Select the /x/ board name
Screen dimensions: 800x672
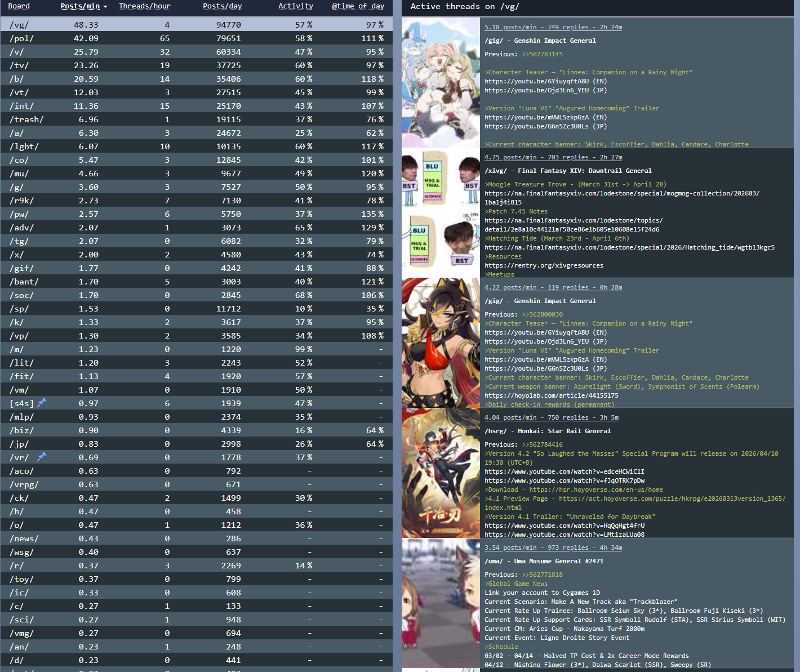point(16,255)
